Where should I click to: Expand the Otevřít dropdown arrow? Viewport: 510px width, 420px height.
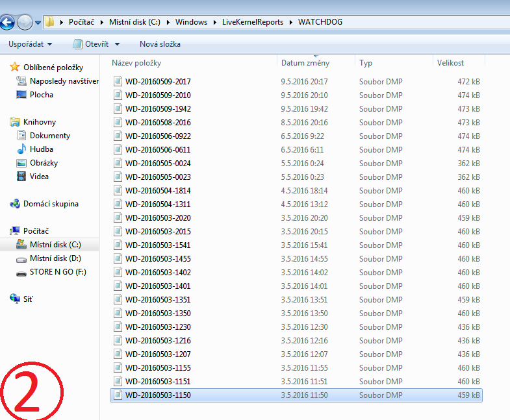117,44
